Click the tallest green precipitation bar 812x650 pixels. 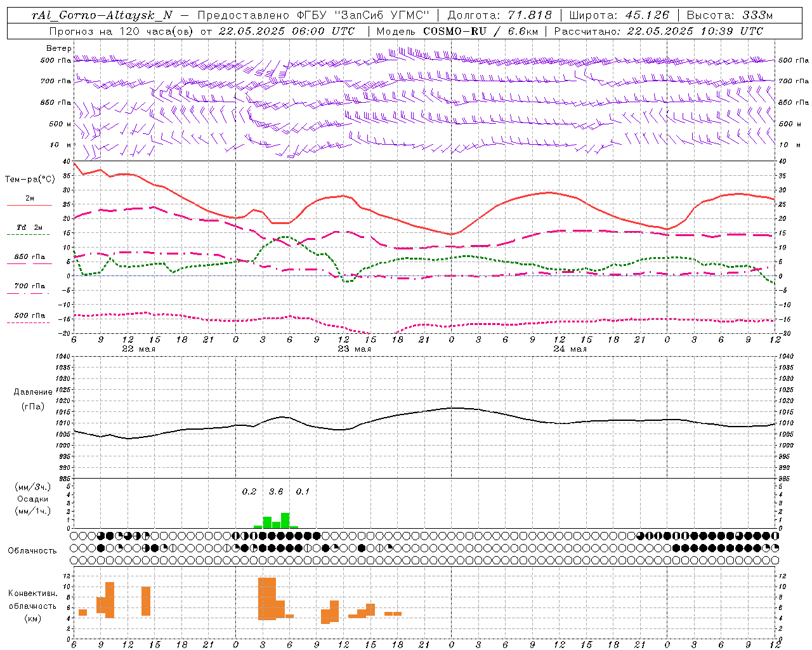pos(285,521)
